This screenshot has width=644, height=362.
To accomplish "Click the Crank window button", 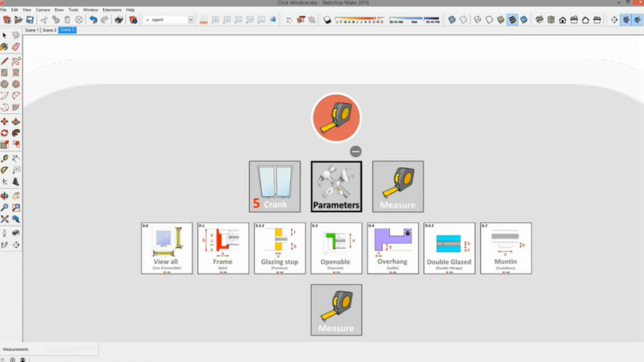I will [275, 186].
